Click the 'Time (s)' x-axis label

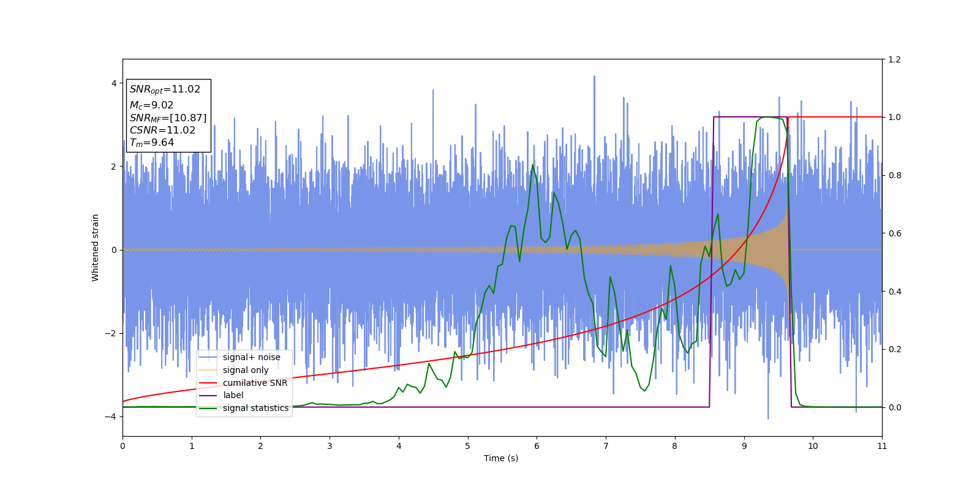501,458
